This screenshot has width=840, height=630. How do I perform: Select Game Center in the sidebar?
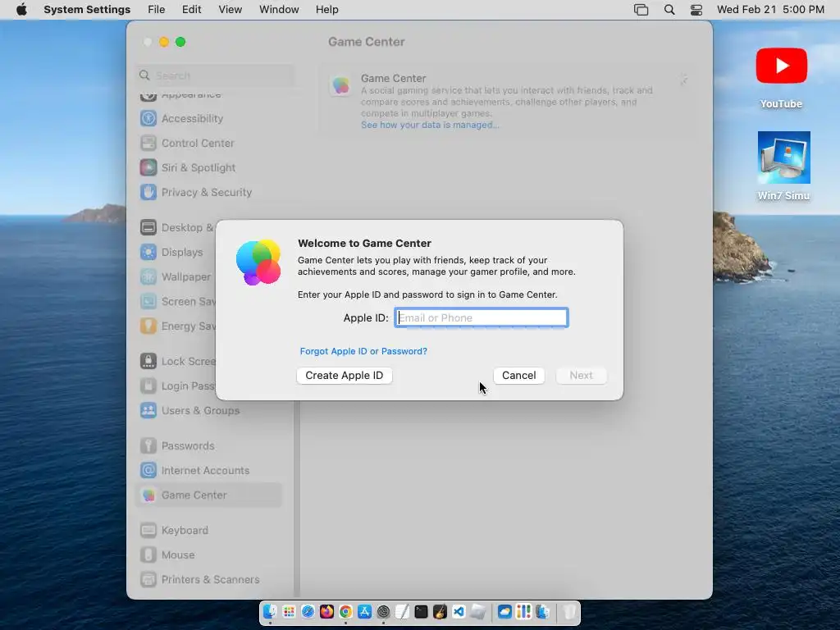pyautogui.click(x=209, y=495)
